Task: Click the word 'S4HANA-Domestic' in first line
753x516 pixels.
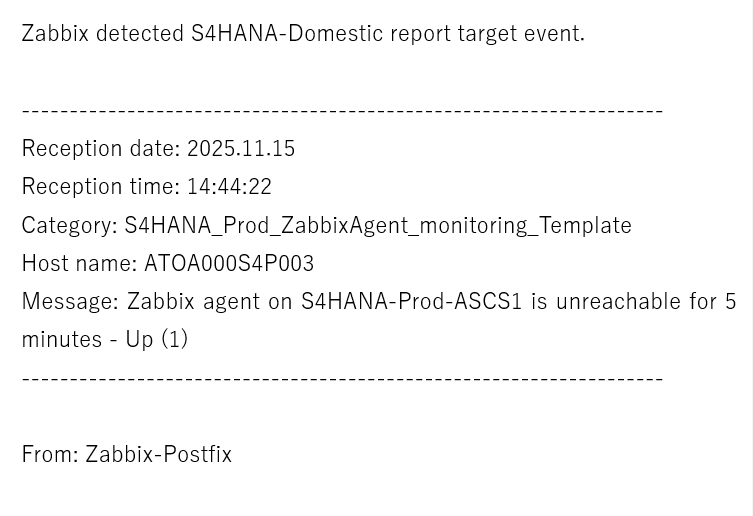Action: click(287, 33)
